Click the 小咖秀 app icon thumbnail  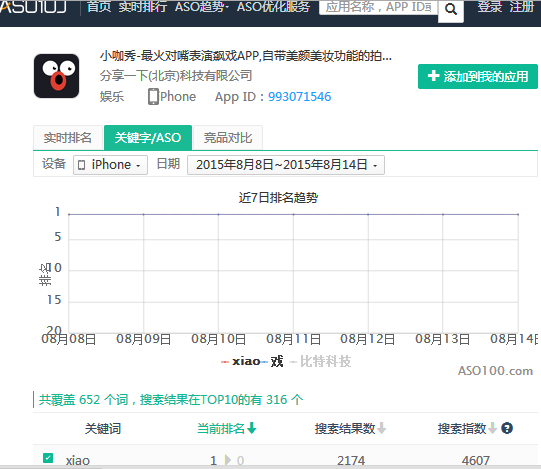[57, 76]
